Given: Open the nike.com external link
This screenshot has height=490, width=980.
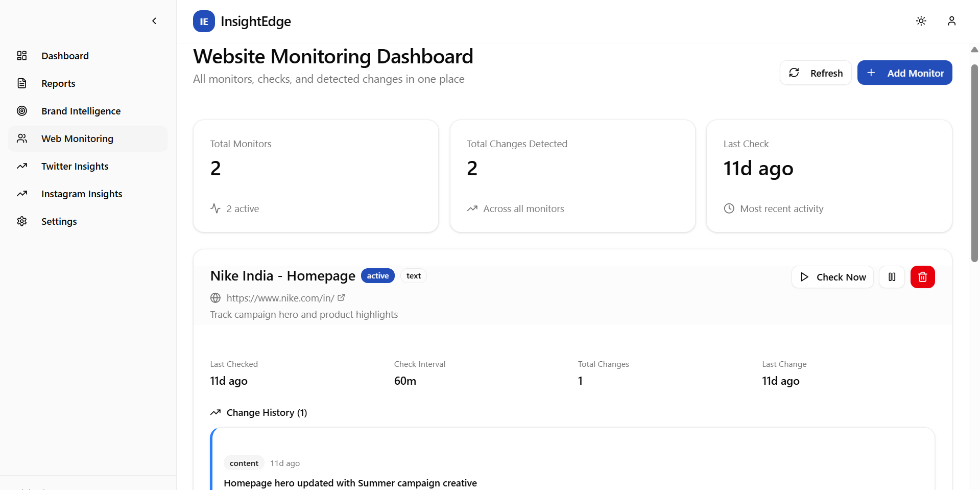Looking at the screenshot, I should point(341,298).
